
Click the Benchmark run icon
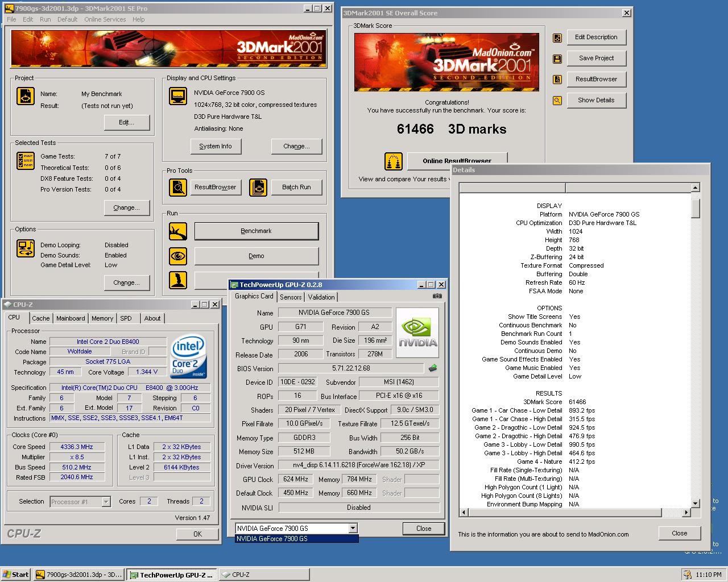(x=178, y=231)
